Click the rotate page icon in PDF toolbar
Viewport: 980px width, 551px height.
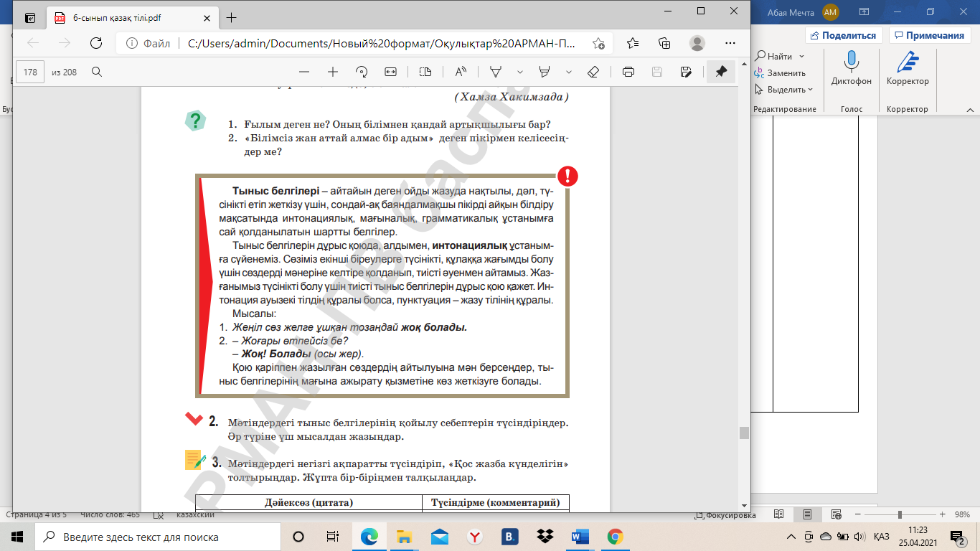pyautogui.click(x=362, y=72)
